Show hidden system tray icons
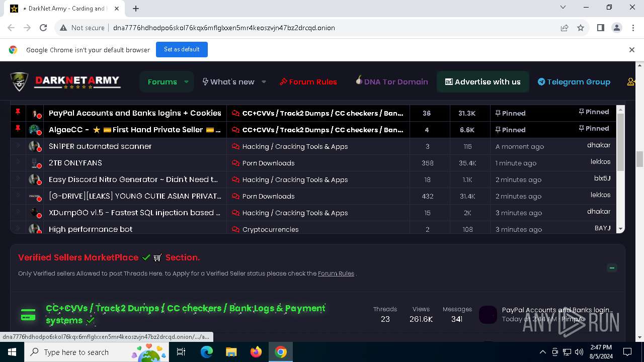The height and width of the screenshot is (362, 644). 542,352
